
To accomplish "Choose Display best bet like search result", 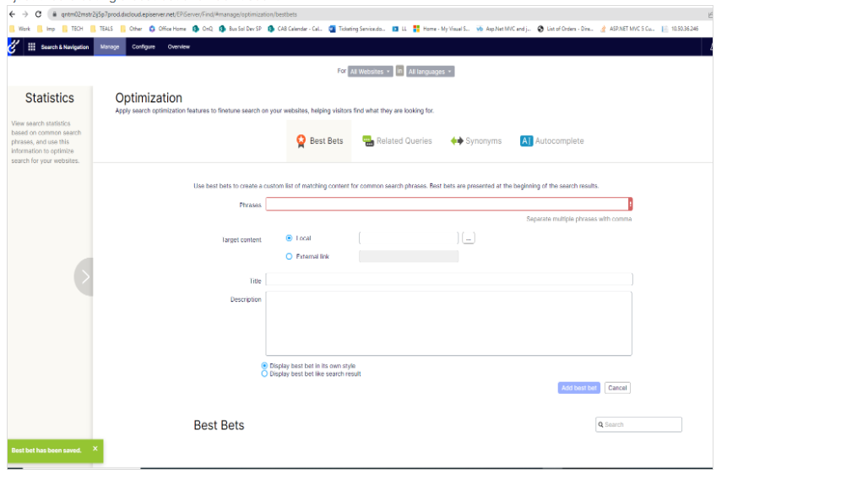I will pos(264,374).
